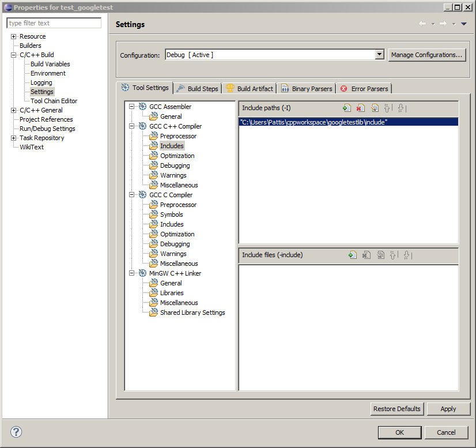
Task: Delete icon in Include files toolbar
Action: [x=367, y=255]
